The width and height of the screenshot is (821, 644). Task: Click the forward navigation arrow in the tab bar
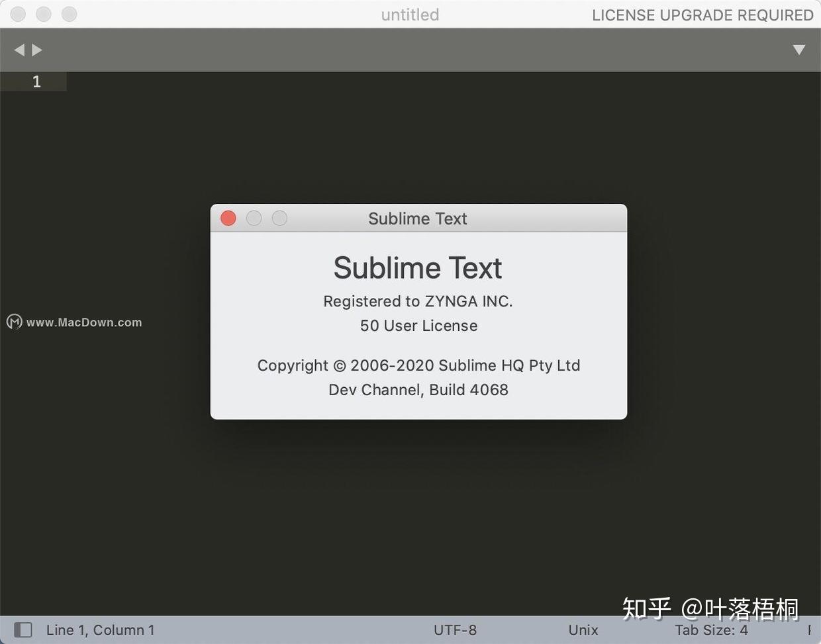click(x=38, y=49)
